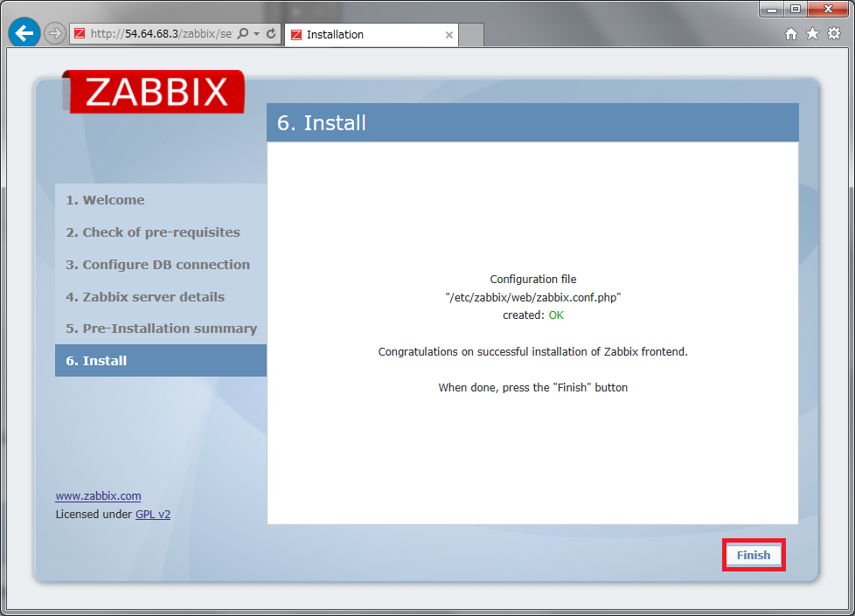Select step 6. Install
The width and height of the screenshot is (855, 616).
(x=161, y=360)
